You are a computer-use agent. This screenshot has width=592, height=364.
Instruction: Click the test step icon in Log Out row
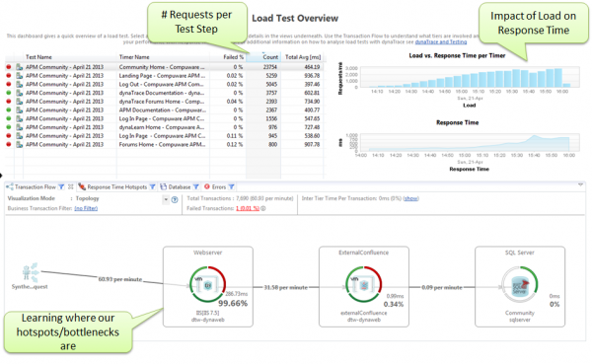(x=19, y=84)
